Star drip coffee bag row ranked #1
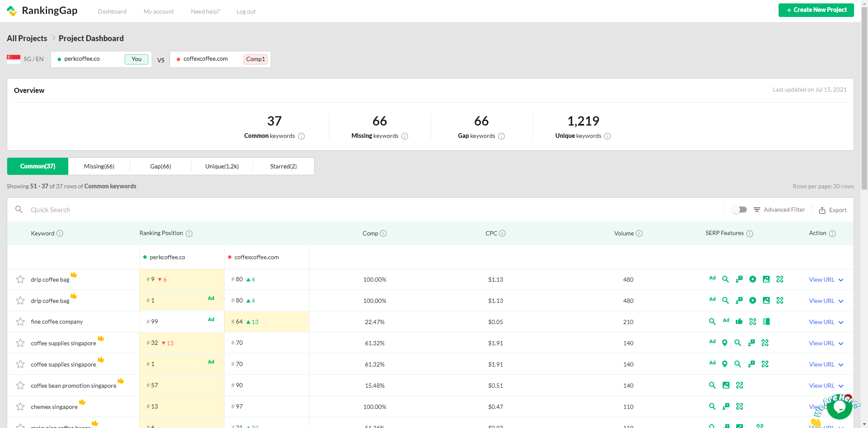 [x=20, y=300]
